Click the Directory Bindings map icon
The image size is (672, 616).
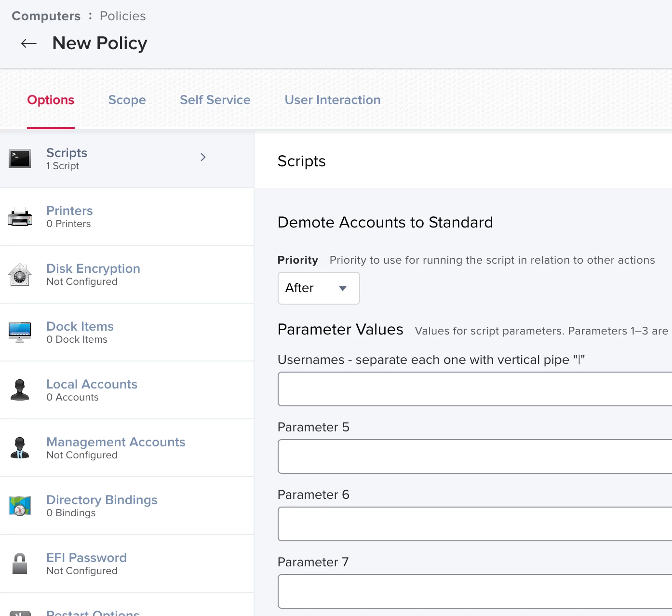pyautogui.click(x=20, y=506)
